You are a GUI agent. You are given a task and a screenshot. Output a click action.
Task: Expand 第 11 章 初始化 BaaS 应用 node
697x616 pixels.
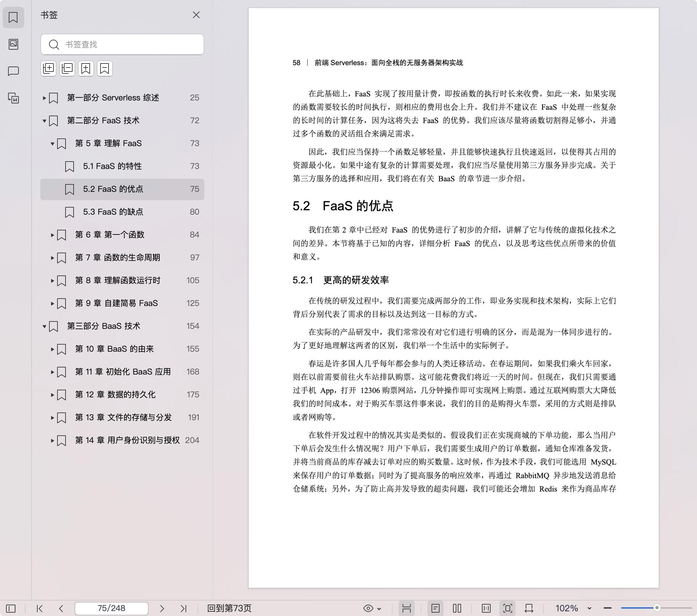[52, 372]
